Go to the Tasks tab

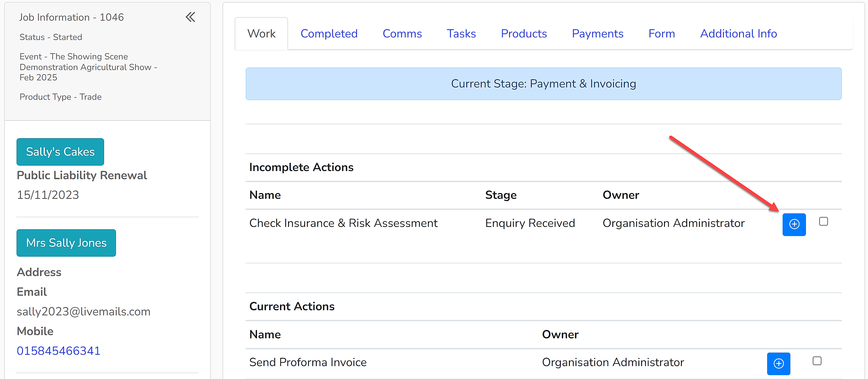pyautogui.click(x=461, y=34)
